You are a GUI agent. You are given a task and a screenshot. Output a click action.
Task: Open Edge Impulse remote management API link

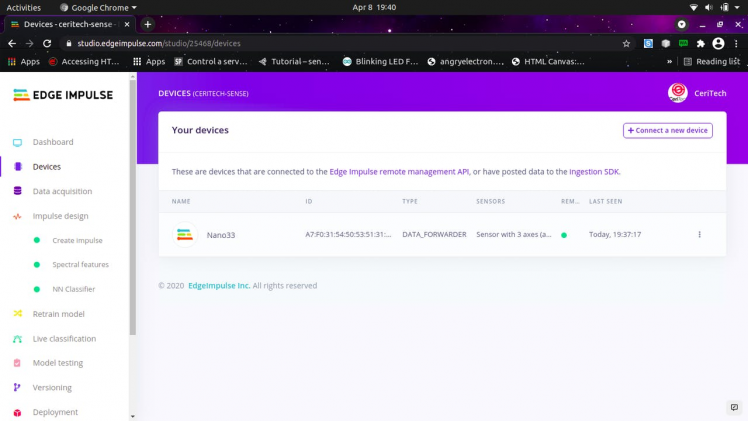click(x=399, y=172)
